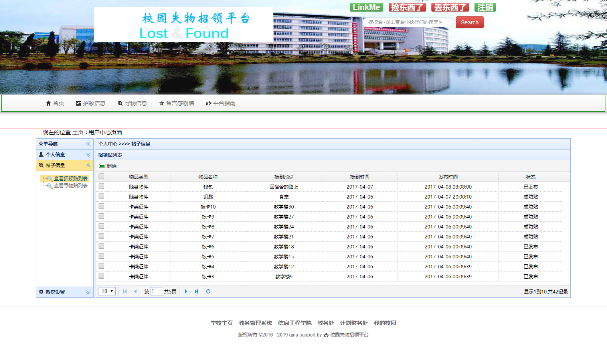Select the 招领信息 picture icon in navbar
The image size is (607, 364).
point(78,103)
